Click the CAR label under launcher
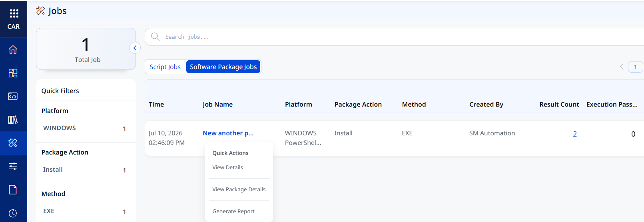 [x=14, y=26]
